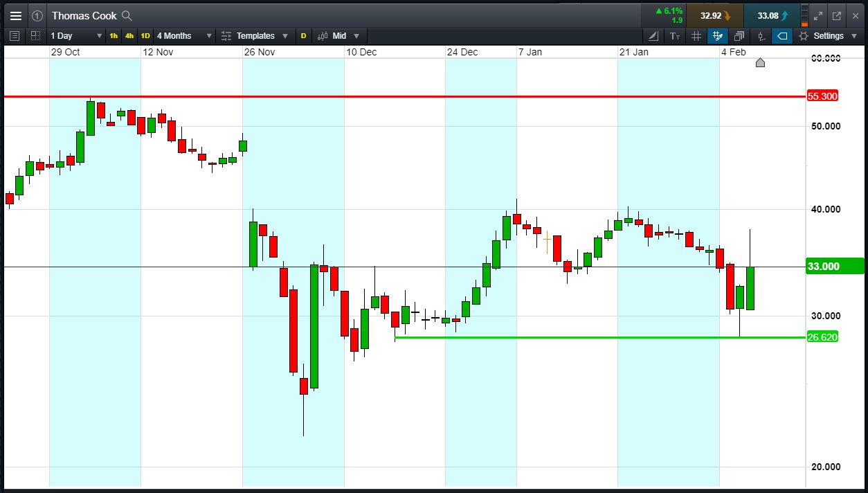This screenshot has width=868, height=493.
Task: Click the 24 Dec date label
Action: click(x=462, y=53)
